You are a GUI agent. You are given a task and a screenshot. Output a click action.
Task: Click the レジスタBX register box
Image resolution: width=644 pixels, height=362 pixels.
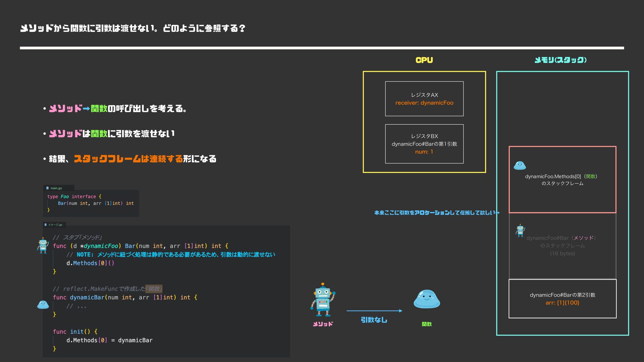coord(424,144)
